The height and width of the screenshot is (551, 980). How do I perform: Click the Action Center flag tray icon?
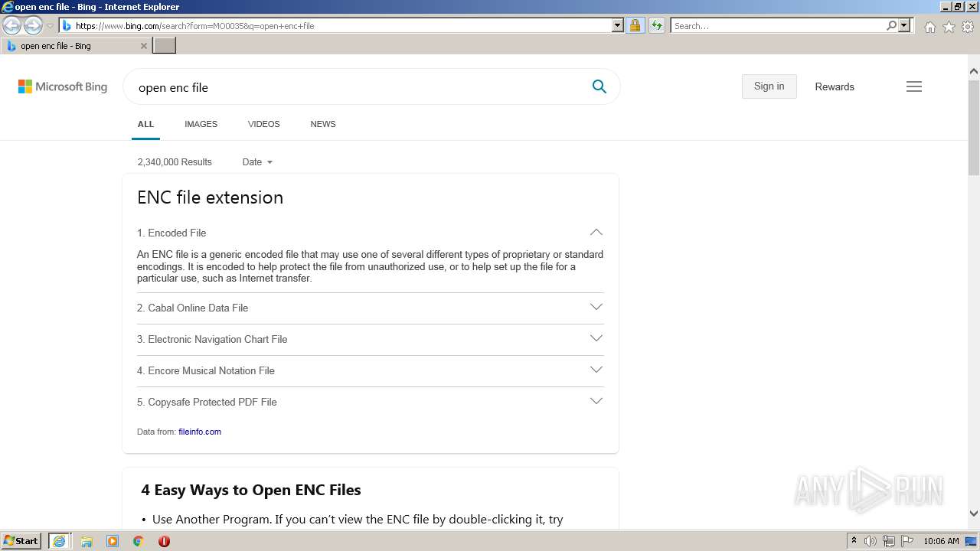click(x=907, y=541)
